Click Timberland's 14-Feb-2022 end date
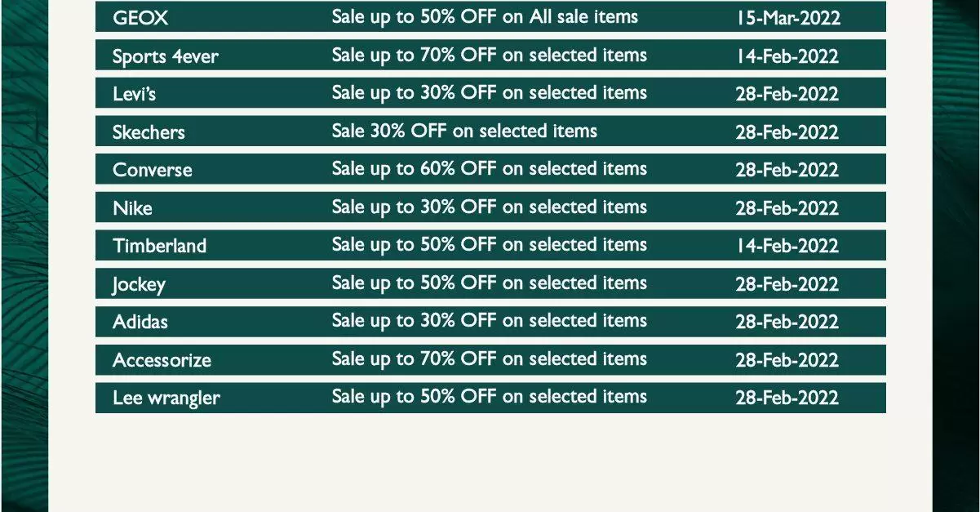The width and height of the screenshot is (980, 512). tap(787, 246)
